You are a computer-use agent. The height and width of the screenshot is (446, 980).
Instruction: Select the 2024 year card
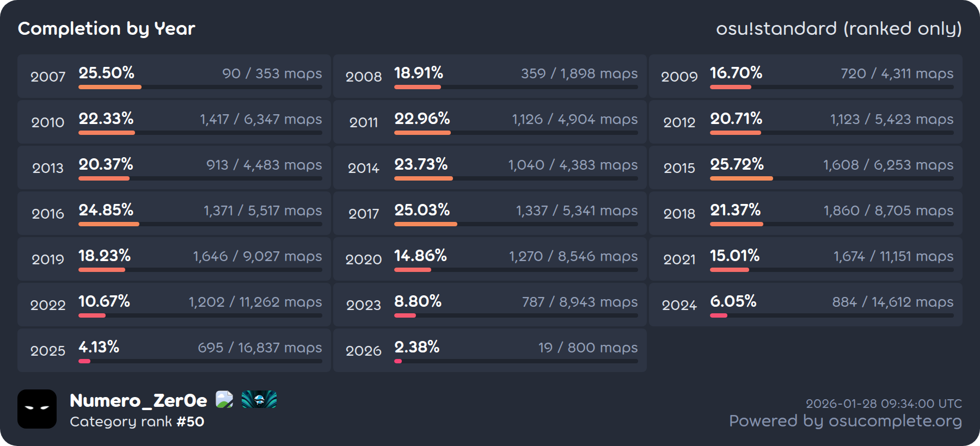805,305
